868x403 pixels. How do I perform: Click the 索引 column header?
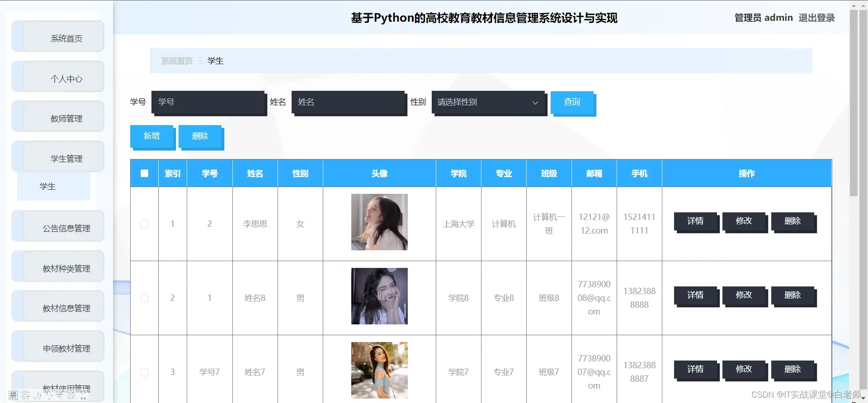coord(173,173)
